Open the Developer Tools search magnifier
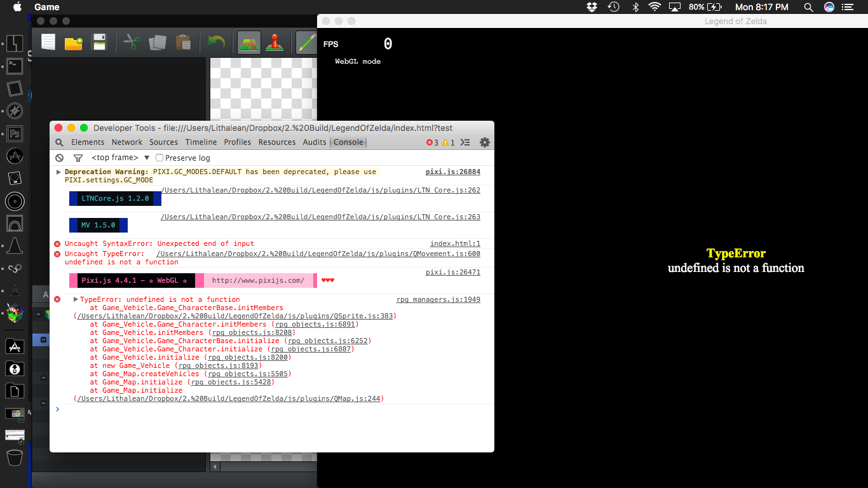Viewport: 868px width, 488px height. click(x=59, y=142)
